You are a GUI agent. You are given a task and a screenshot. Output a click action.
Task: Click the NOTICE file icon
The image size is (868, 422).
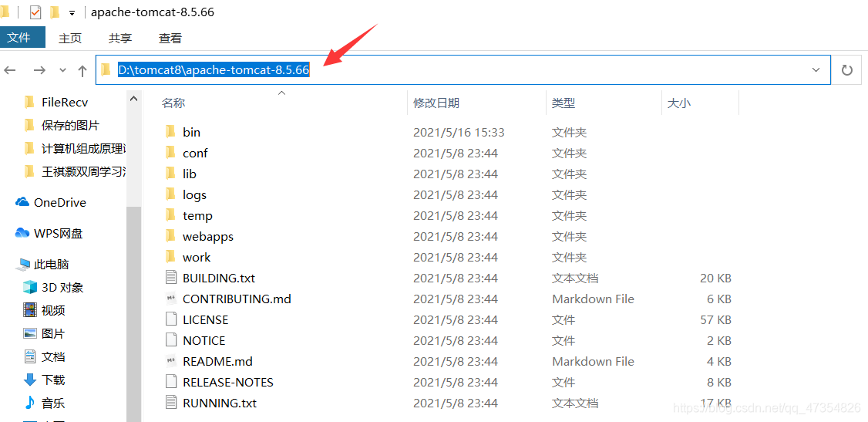point(171,340)
